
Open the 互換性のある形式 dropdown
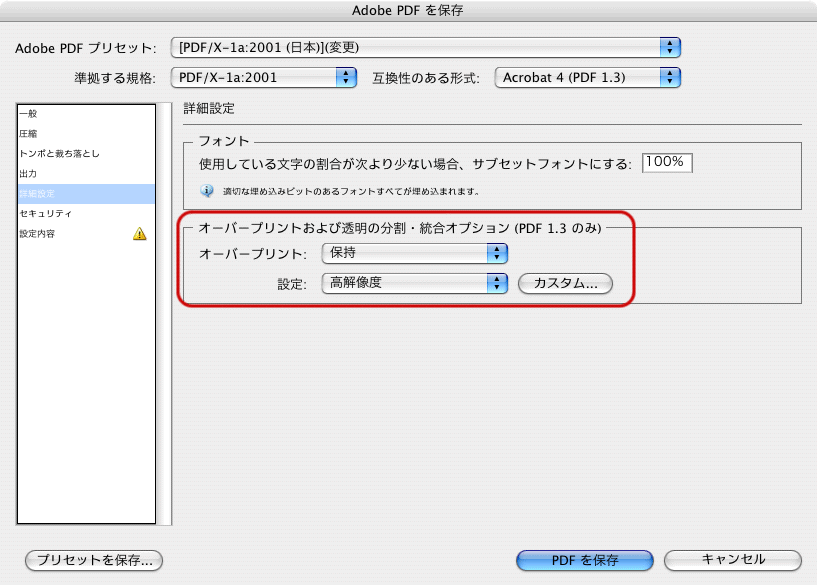588,78
